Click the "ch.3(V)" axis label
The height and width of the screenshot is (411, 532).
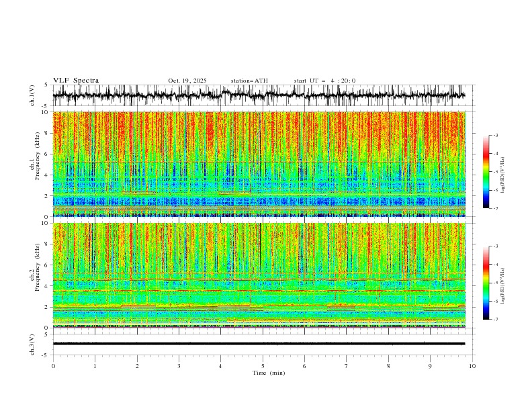32,345
